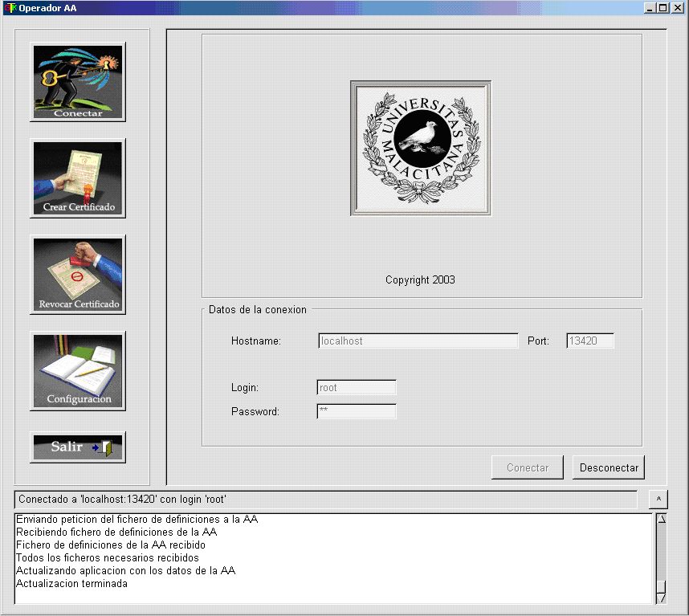Open the Crear Certificado tool
689x616 pixels.
click(78, 178)
